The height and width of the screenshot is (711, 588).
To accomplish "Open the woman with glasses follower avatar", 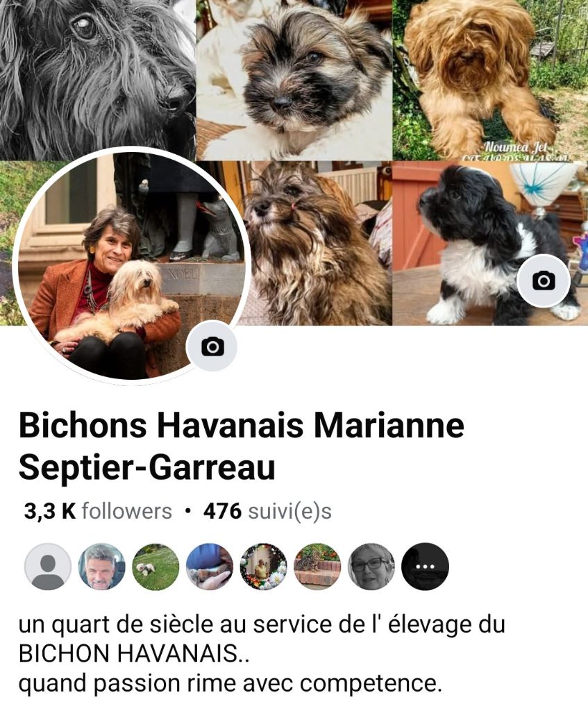I will pyautogui.click(x=371, y=567).
